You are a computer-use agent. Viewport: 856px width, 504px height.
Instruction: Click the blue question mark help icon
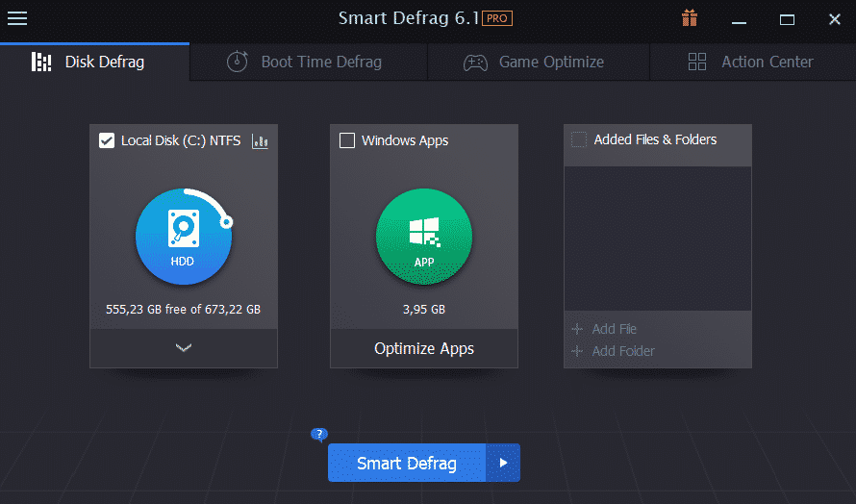319,435
